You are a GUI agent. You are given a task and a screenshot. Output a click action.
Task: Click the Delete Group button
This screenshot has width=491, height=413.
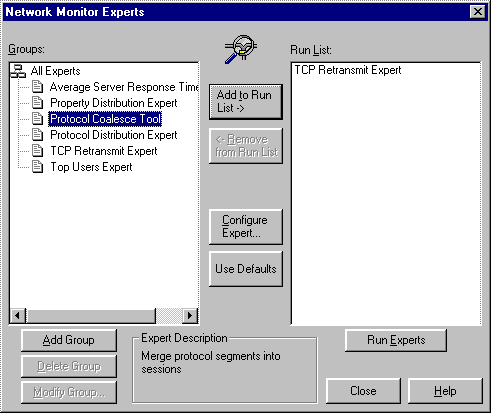[x=69, y=366]
